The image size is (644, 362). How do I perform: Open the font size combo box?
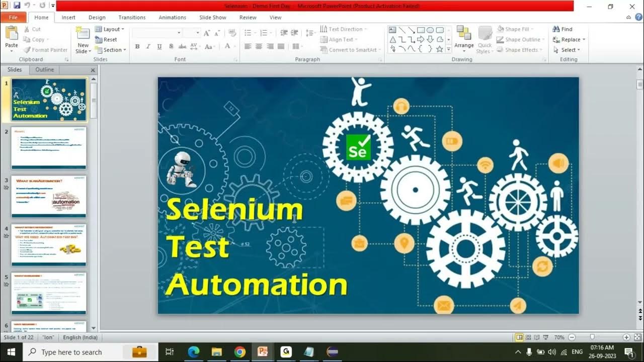191,33
